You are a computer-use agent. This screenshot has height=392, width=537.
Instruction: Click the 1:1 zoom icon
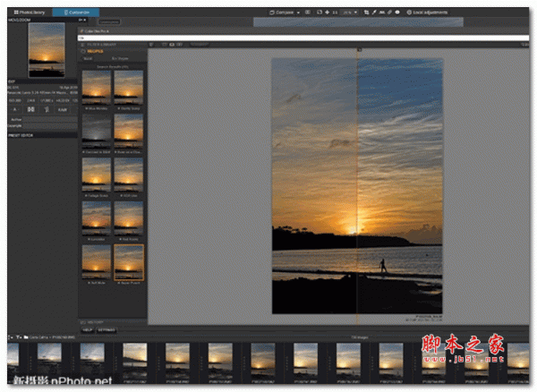pos(335,13)
